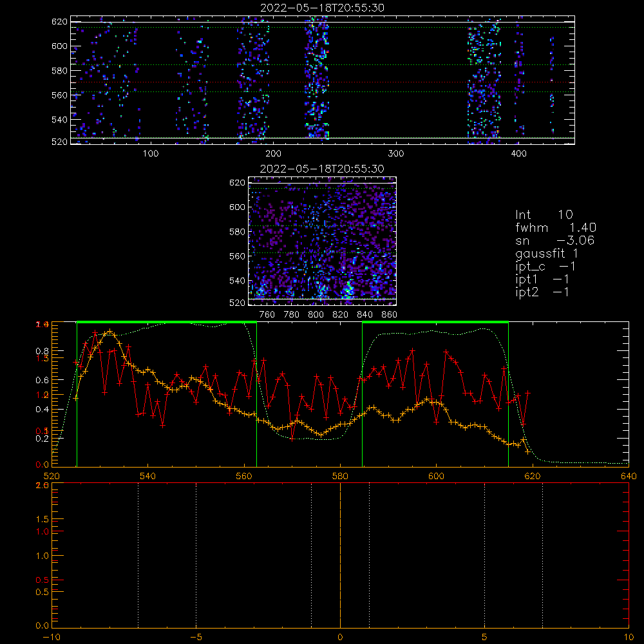Click x-axis label 580 on profile plot
The width and height of the screenshot is (644, 644).
[x=340, y=476]
